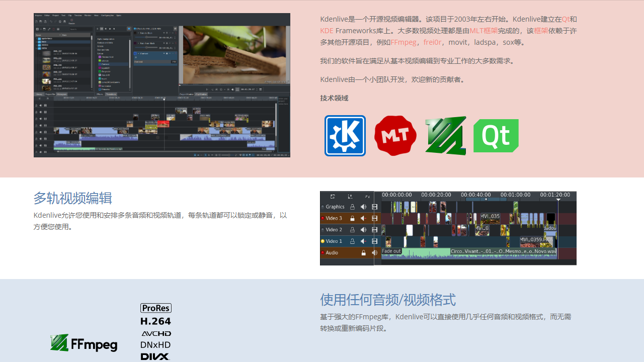Click the Project Monitor tab in screenshot
Image resolution: width=644 pixels, height=362 pixels.
click(x=186, y=94)
